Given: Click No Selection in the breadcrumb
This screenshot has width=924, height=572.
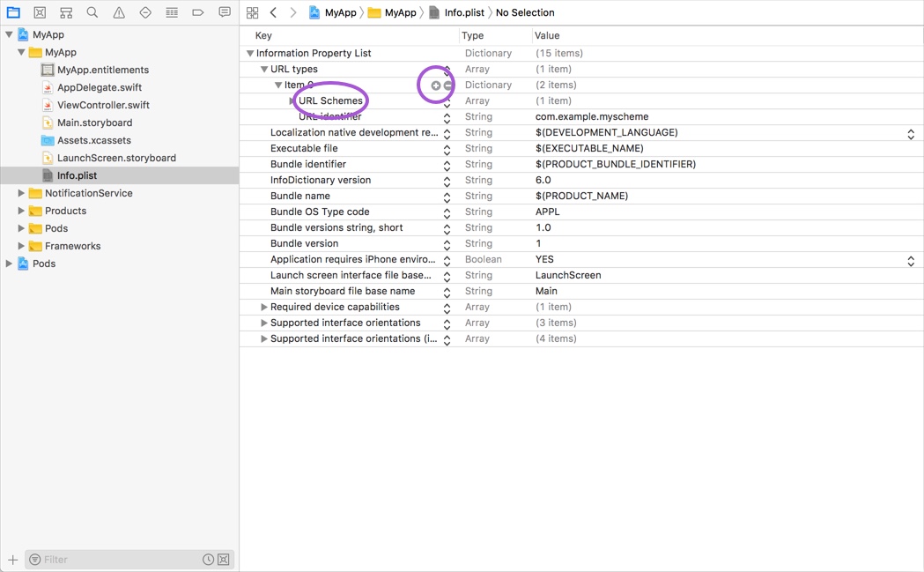Looking at the screenshot, I should click(x=525, y=12).
